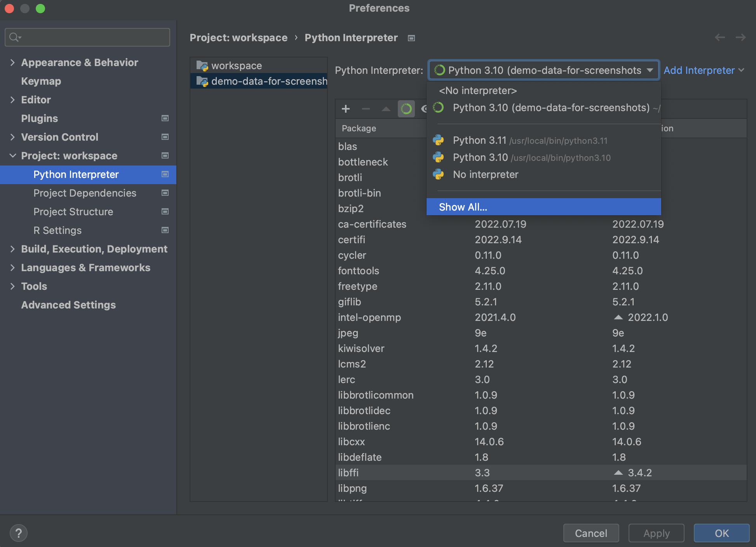Install a new package using the plus icon
This screenshot has width=756, height=547.
[x=345, y=109]
